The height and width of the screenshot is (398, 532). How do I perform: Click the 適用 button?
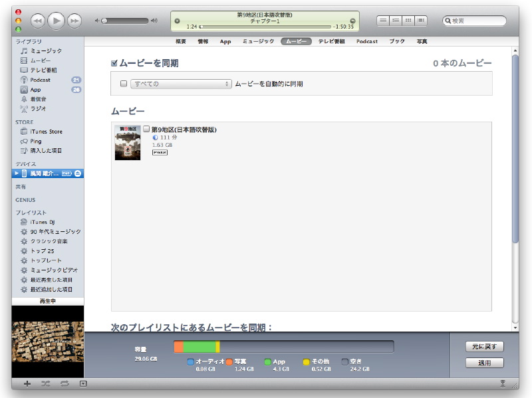[x=485, y=363]
